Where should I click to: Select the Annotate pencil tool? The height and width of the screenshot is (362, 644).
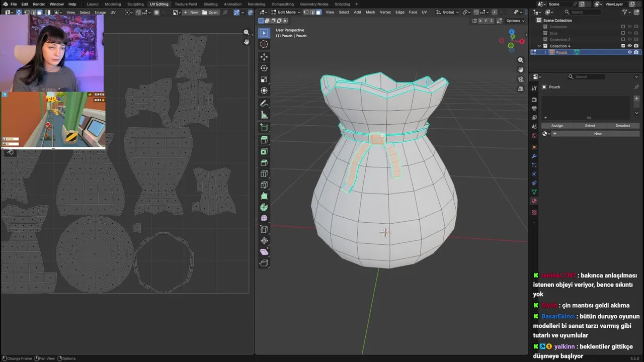click(x=264, y=104)
